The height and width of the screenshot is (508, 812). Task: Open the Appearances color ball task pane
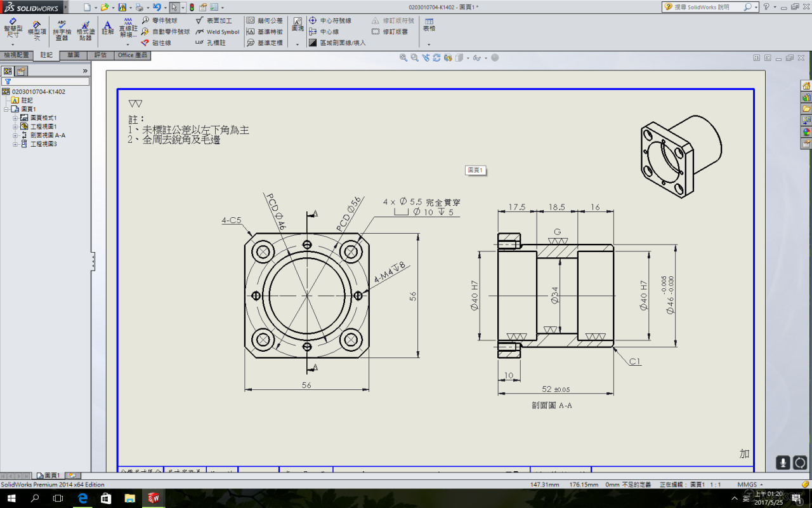click(806, 132)
